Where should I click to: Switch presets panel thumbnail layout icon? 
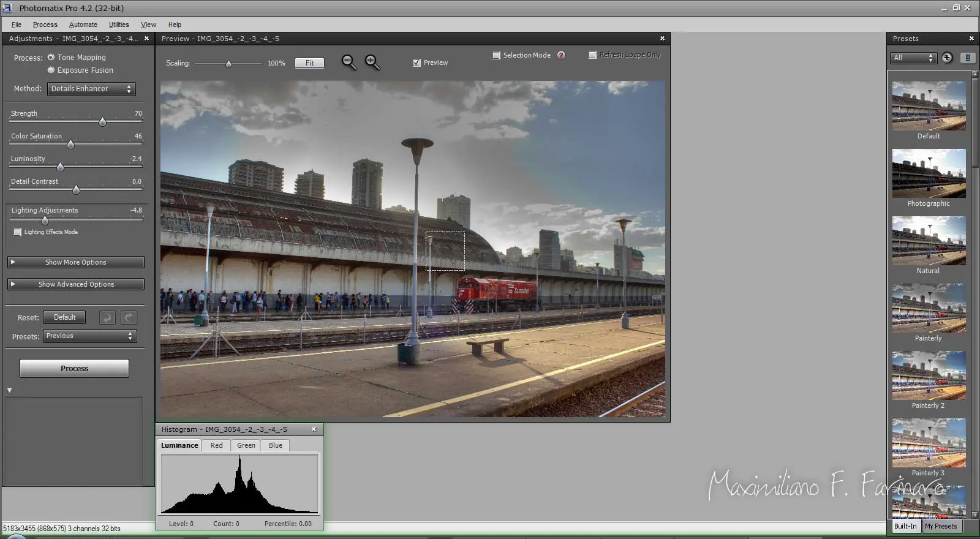coord(968,58)
